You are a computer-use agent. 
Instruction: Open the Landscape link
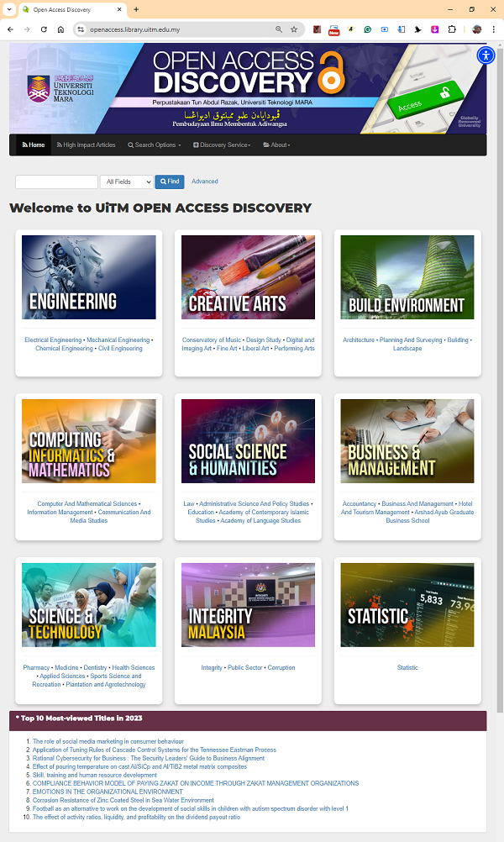click(x=407, y=349)
